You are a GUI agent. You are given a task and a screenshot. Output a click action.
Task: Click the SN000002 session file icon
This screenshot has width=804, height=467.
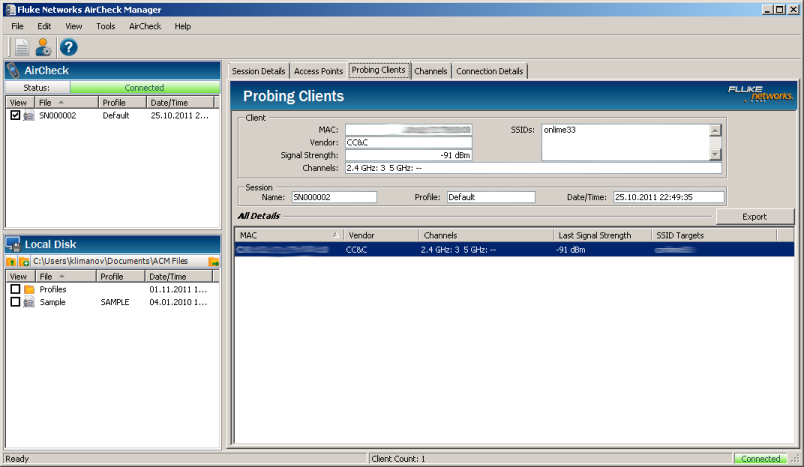(x=29, y=116)
